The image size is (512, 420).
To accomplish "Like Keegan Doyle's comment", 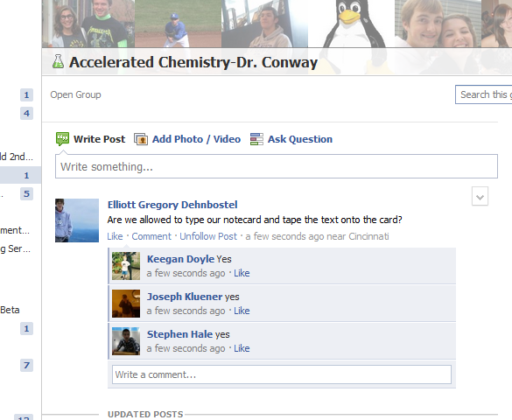I will click(x=242, y=273).
